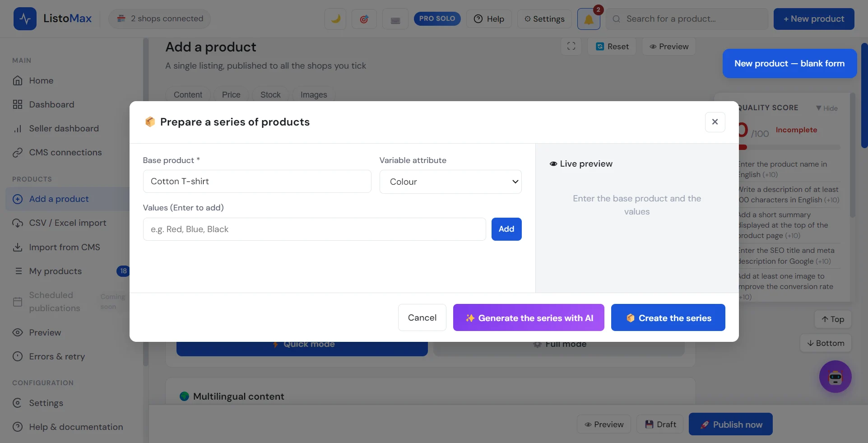This screenshot has width=868, height=443.
Task: Save as Draft
Action: pos(660,424)
